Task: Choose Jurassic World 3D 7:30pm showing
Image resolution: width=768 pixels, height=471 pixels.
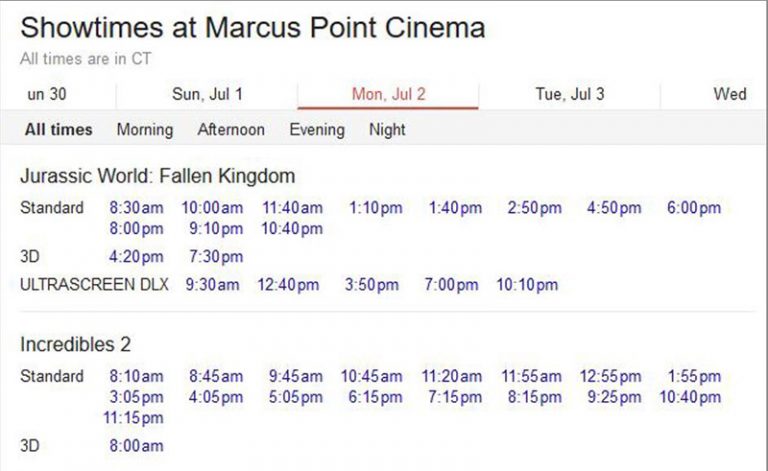Action: pyautogui.click(x=215, y=257)
